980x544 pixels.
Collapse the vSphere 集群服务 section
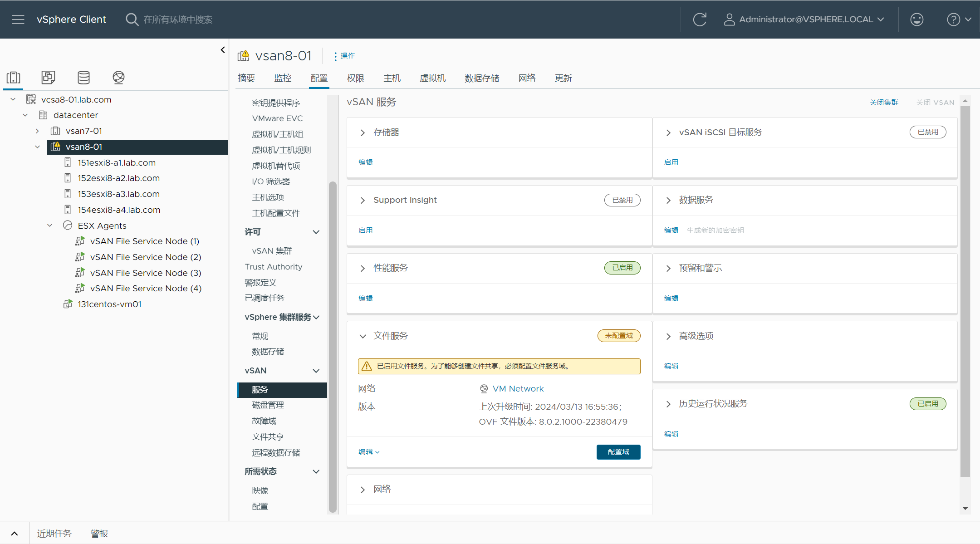click(316, 317)
